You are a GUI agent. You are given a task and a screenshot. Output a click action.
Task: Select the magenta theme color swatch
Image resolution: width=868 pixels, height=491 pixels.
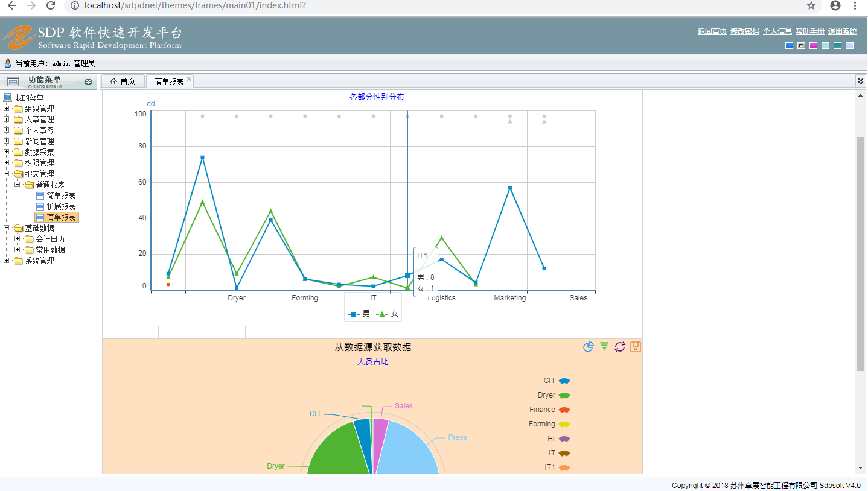coord(813,46)
